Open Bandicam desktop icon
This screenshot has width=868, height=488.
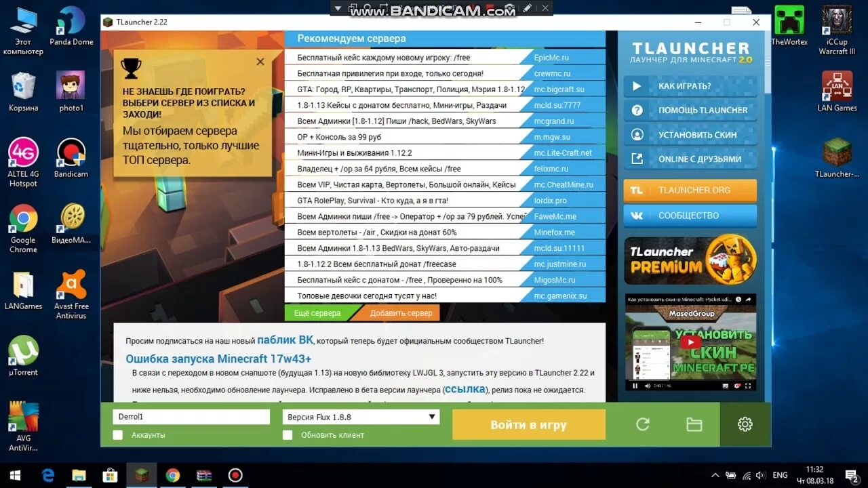pos(71,158)
